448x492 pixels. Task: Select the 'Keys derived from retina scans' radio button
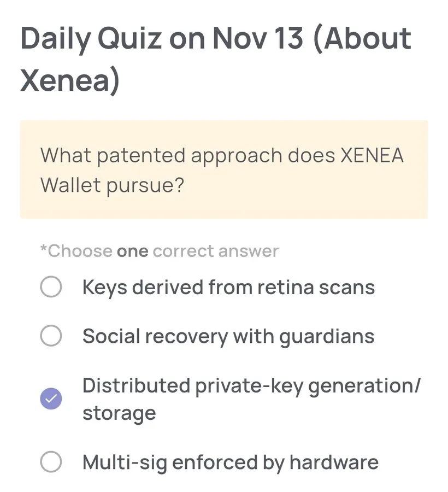coord(50,287)
